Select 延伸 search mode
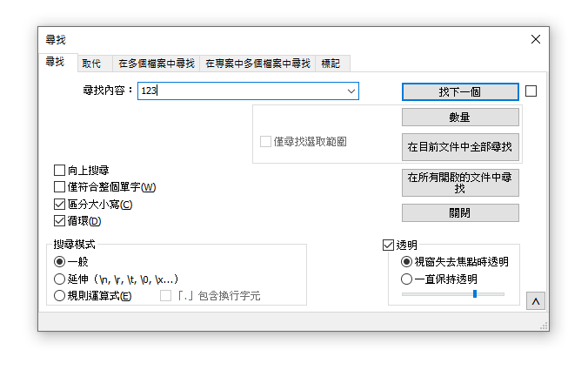The width and height of the screenshot is (588, 370). pyautogui.click(x=60, y=279)
